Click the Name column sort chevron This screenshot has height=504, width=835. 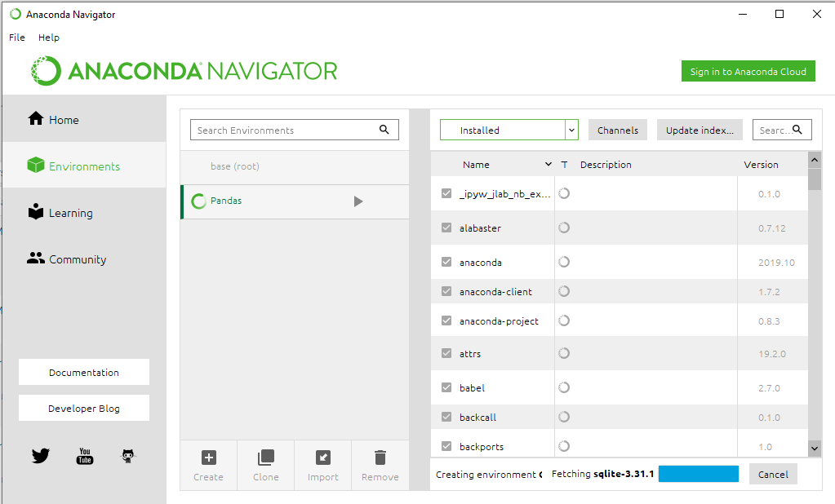click(x=548, y=165)
